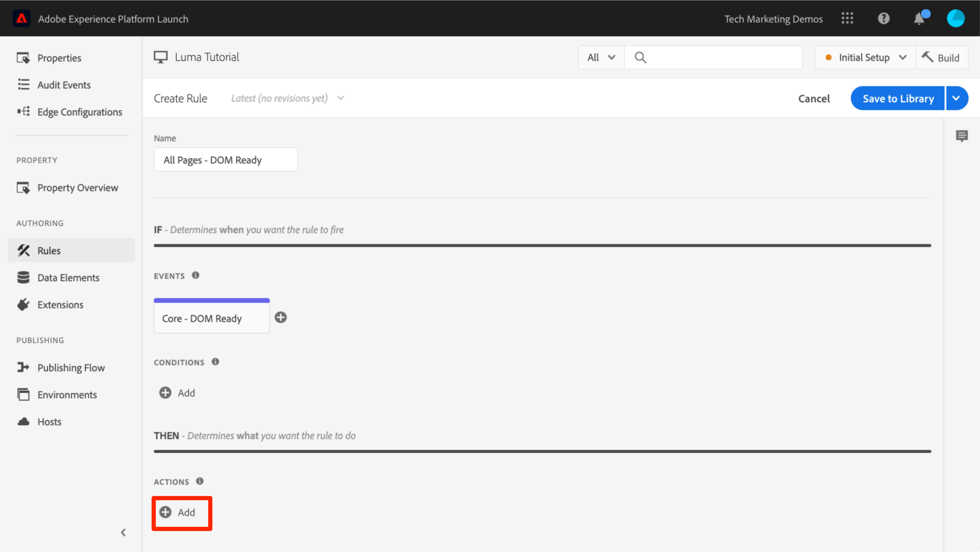Open Publishing Flow
980x552 pixels.
pyautogui.click(x=72, y=368)
